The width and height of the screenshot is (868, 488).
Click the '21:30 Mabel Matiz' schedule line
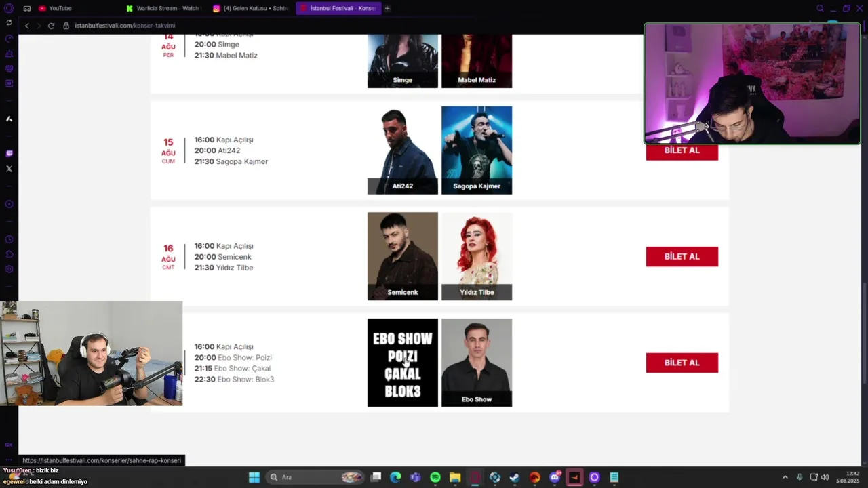[x=226, y=55]
